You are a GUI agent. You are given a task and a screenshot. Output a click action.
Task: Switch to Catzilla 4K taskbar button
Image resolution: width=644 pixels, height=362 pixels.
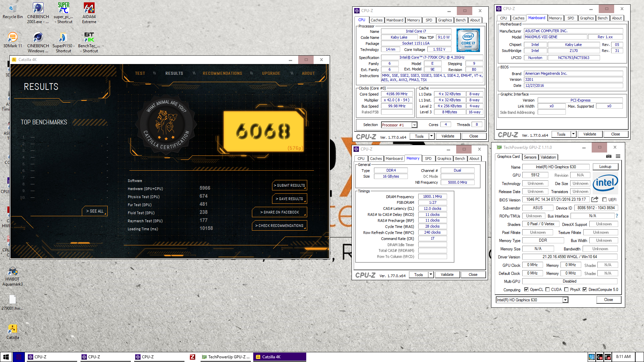[x=280, y=357]
